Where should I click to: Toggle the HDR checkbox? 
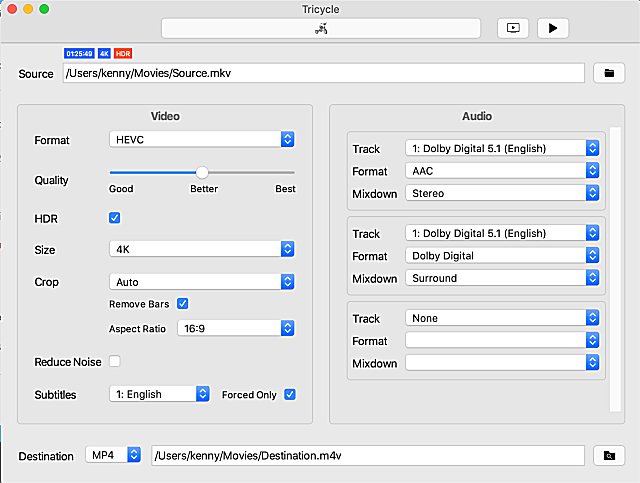click(115, 217)
